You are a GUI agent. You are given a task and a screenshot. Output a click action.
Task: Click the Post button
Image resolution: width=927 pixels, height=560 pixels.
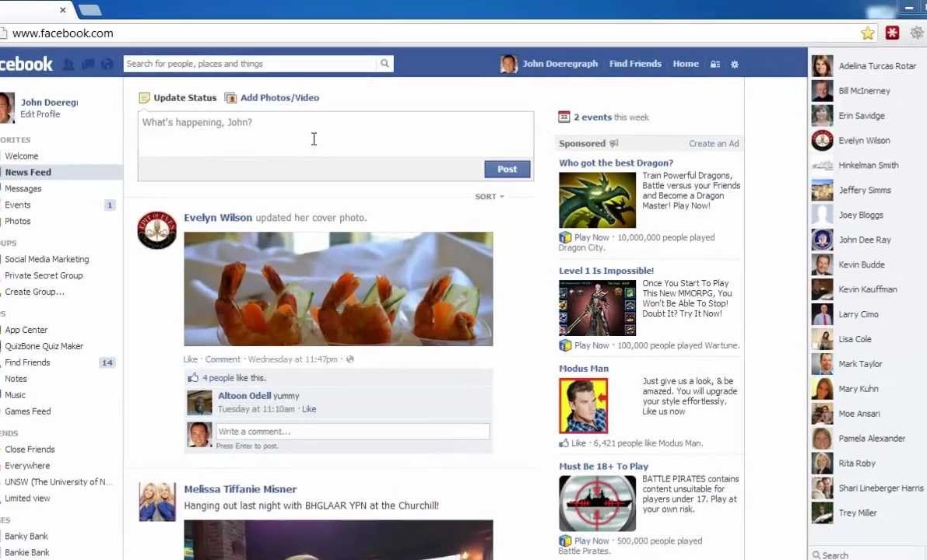tap(507, 169)
